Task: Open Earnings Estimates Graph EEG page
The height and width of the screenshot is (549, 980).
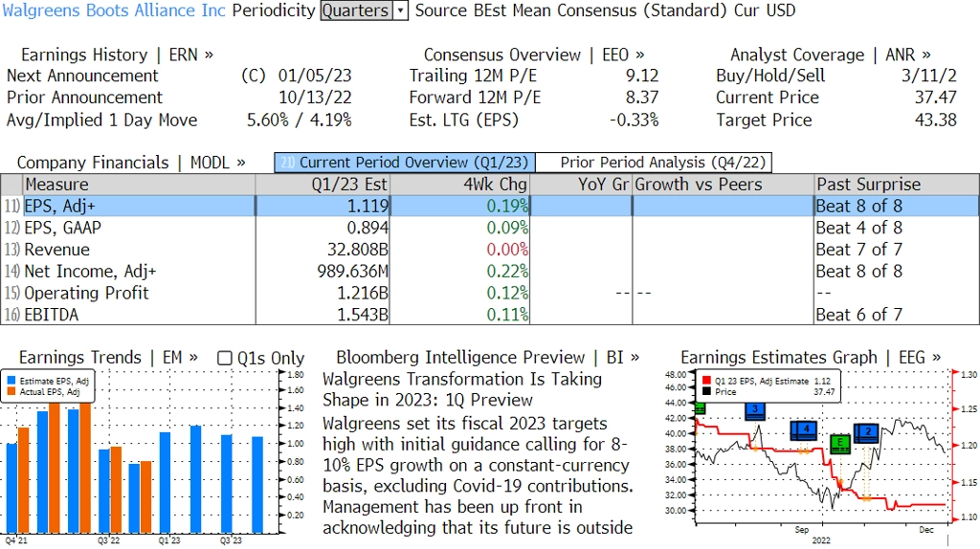Action: tap(811, 358)
